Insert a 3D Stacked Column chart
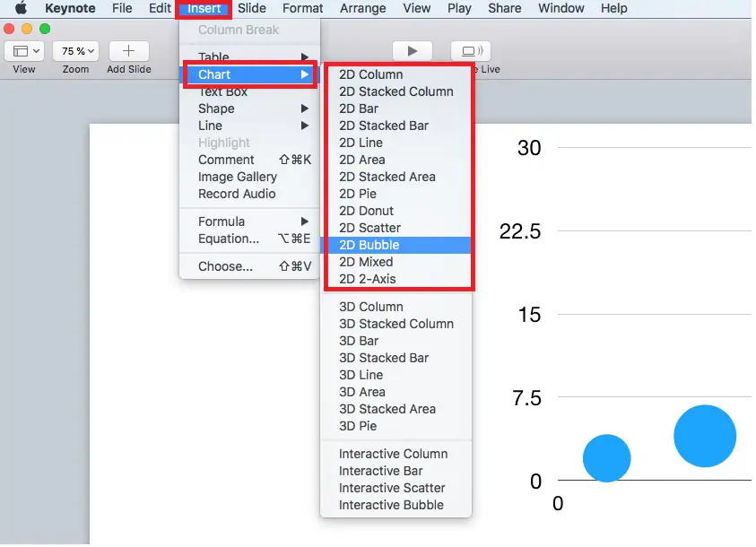The width and height of the screenshot is (756, 547). pos(396,324)
